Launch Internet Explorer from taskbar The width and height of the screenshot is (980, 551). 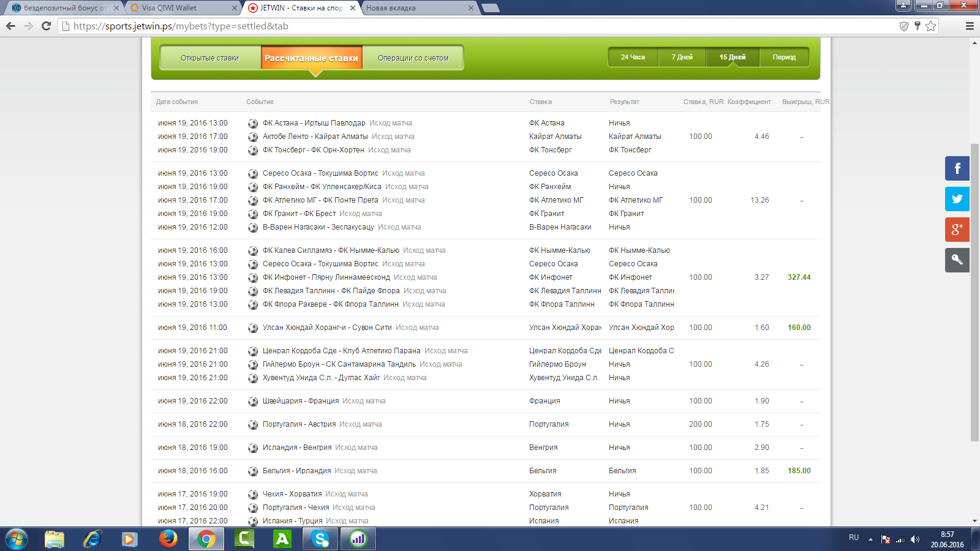92,539
